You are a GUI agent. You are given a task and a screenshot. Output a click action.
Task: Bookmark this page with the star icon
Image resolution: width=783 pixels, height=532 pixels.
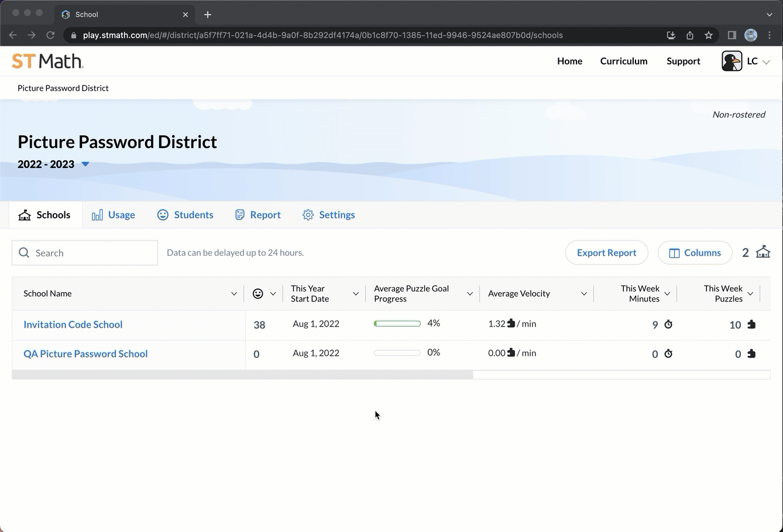pos(709,35)
